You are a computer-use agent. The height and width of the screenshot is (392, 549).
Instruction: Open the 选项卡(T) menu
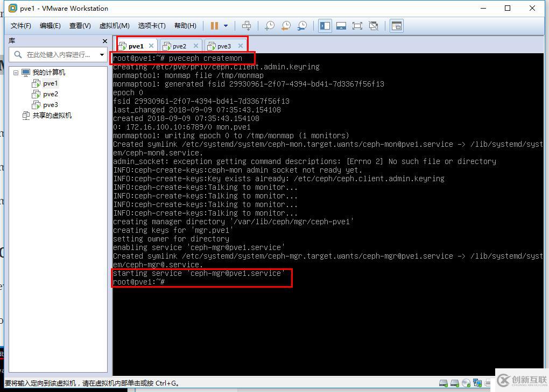[x=152, y=25]
